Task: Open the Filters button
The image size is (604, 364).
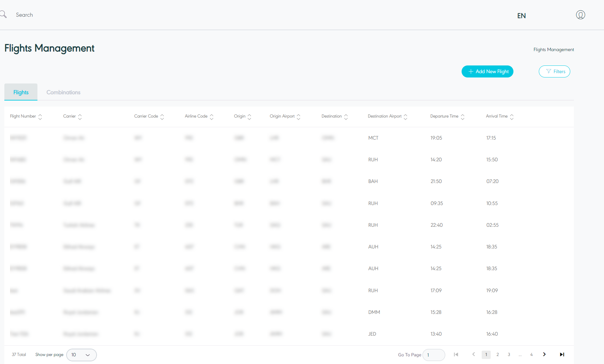Action: (555, 71)
